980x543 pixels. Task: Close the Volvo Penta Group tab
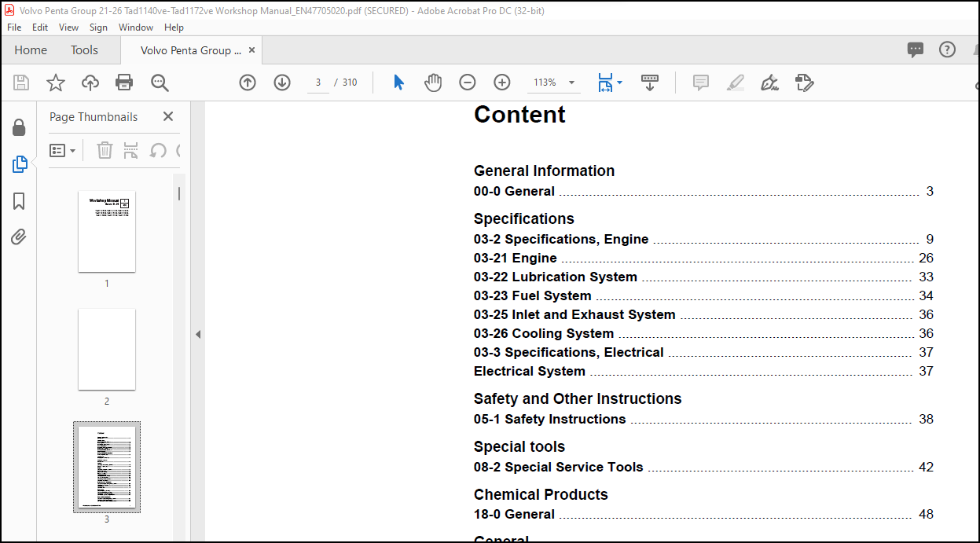(251, 50)
